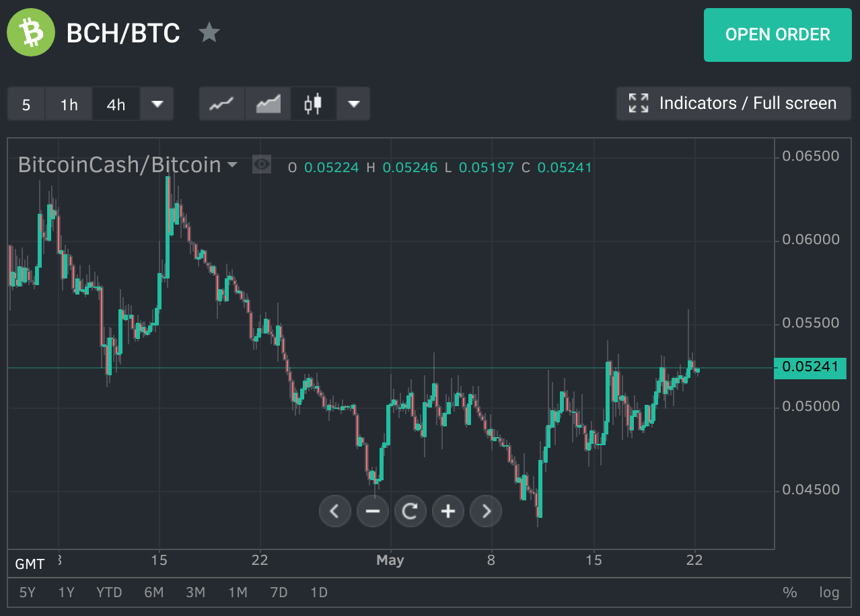This screenshot has width=860, height=616.
Task: Set chart range to 1Y
Action: point(66,592)
